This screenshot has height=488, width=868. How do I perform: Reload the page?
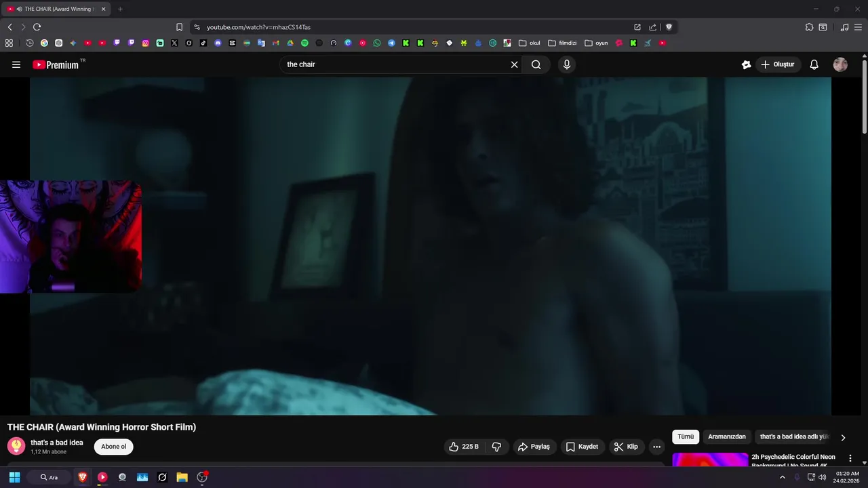pos(37,27)
